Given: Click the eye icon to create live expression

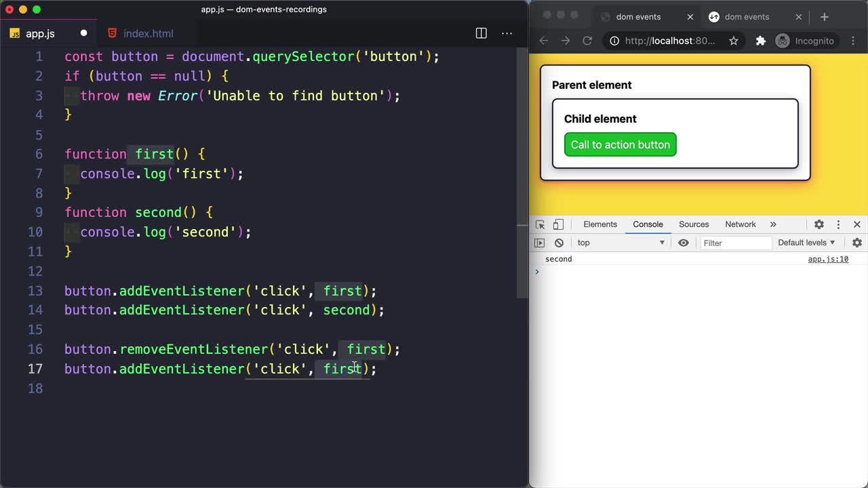Looking at the screenshot, I should (x=684, y=243).
